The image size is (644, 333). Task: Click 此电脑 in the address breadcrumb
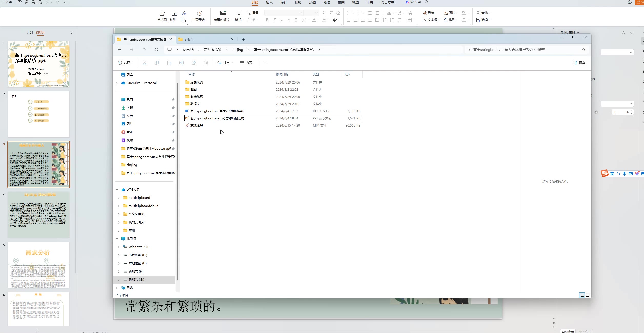tap(188, 50)
